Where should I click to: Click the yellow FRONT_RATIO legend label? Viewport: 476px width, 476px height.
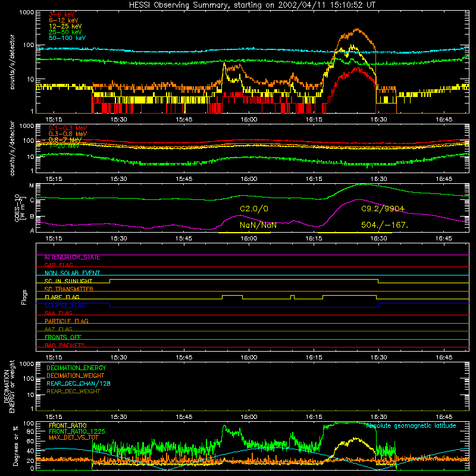click(x=68, y=426)
